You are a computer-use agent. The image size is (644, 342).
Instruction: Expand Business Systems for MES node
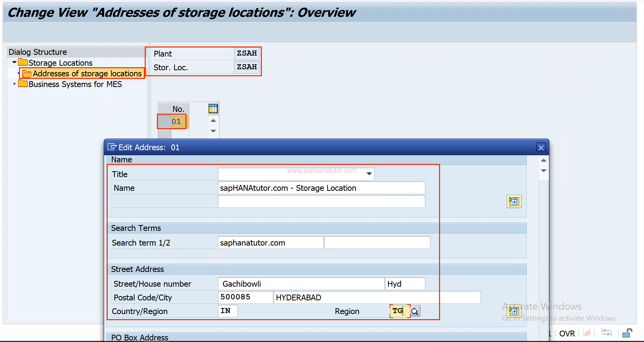click(14, 84)
